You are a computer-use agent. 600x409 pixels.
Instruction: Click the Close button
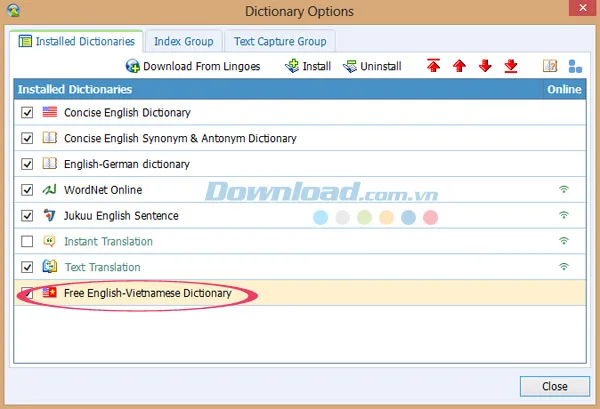click(x=554, y=386)
